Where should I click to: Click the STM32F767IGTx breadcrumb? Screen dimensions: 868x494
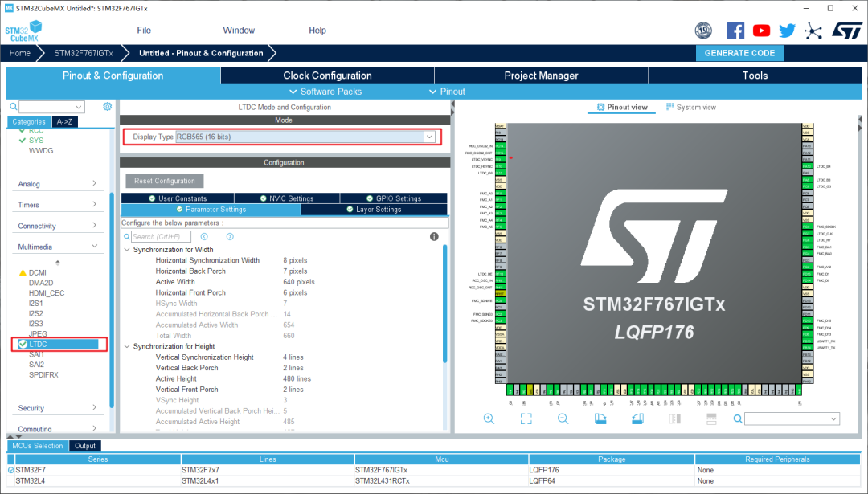[x=84, y=53]
